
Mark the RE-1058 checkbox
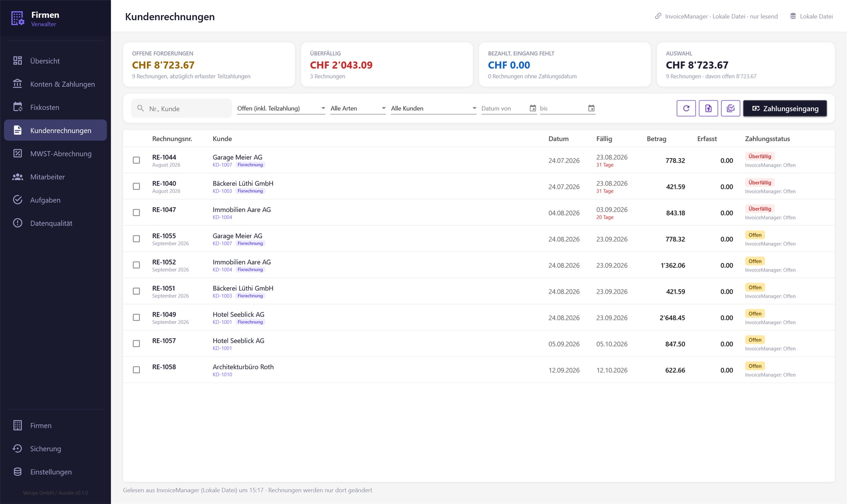click(x=136, y=370)
